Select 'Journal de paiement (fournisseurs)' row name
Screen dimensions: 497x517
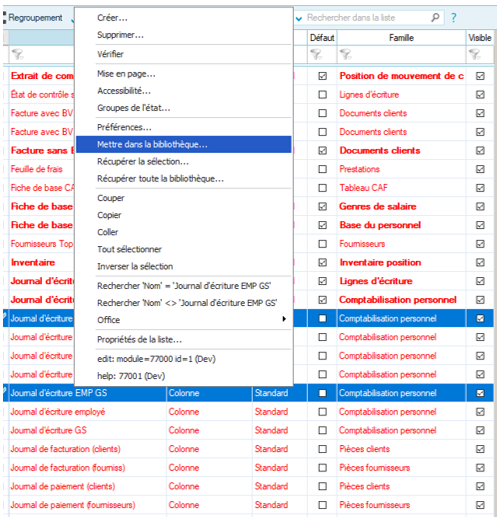[x=73, y=505]
